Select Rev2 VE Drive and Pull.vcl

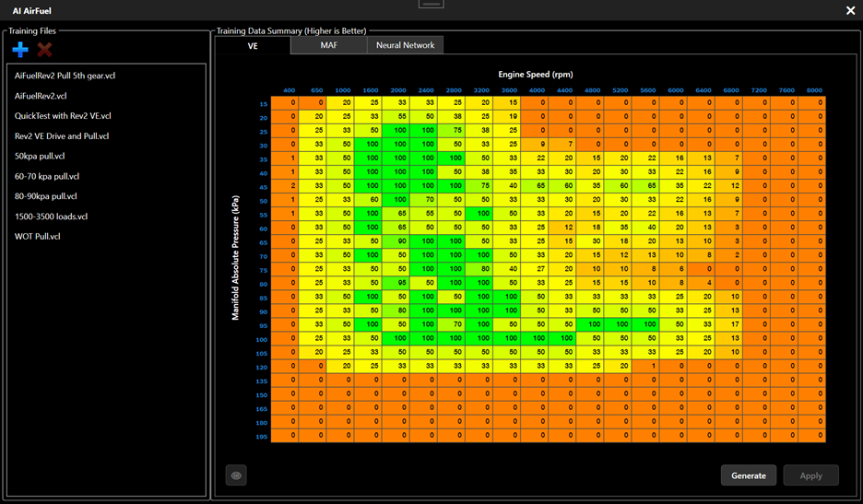point(62,136)
